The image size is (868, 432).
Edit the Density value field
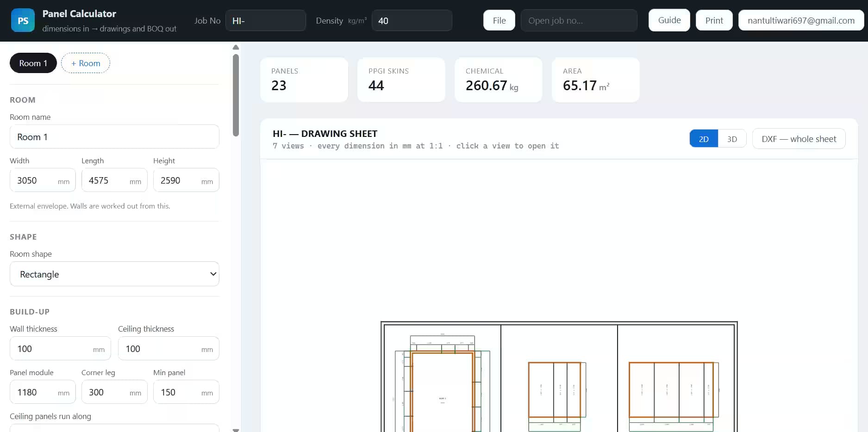[412, 20]
